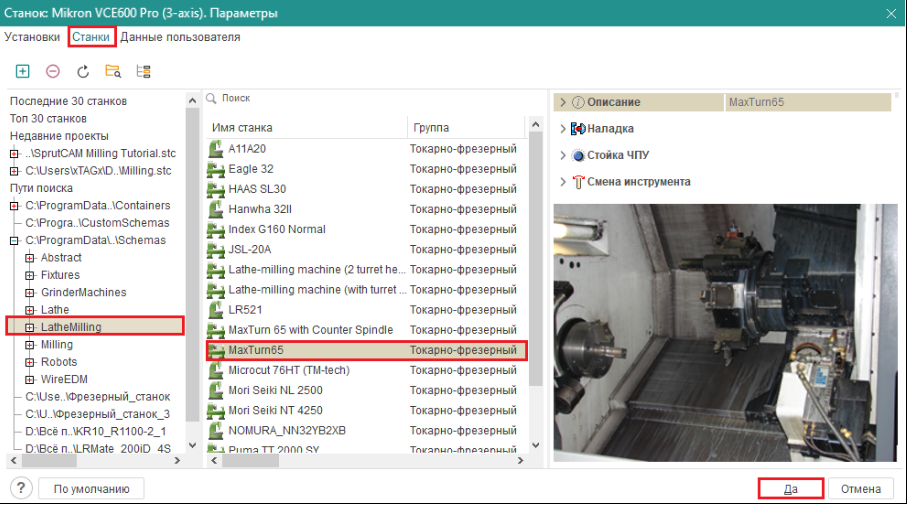Viewport: 917px width, 512px height.
Task: Open the Данные пользователя tab
Action: [x=180, y=37]
